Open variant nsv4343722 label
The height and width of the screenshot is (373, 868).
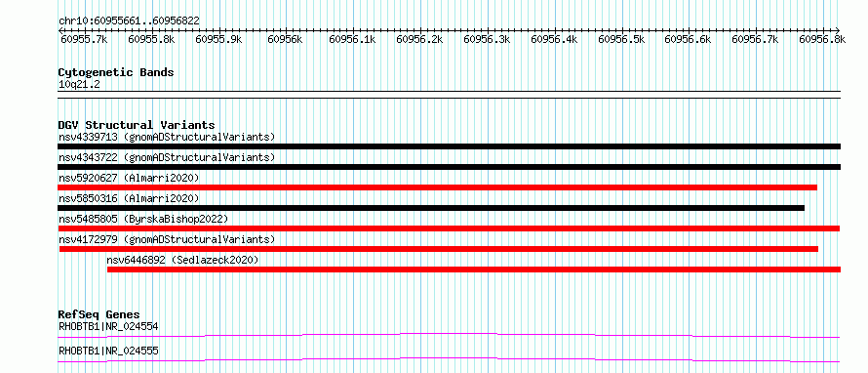tap(167, 157)
